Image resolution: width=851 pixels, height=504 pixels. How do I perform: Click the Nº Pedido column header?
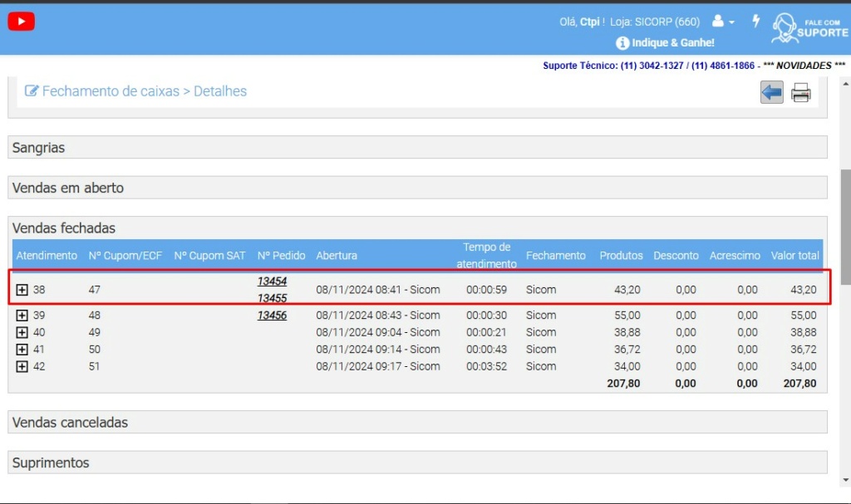coord(281,256)
